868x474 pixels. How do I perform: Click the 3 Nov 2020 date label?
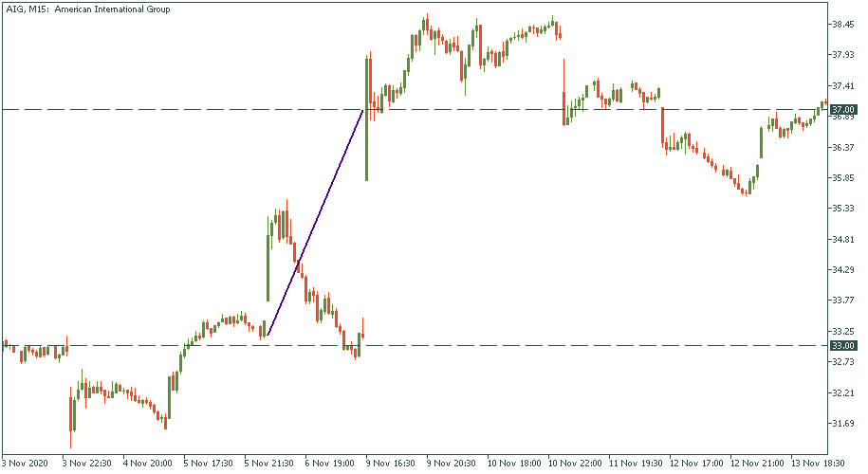point(25,464)
